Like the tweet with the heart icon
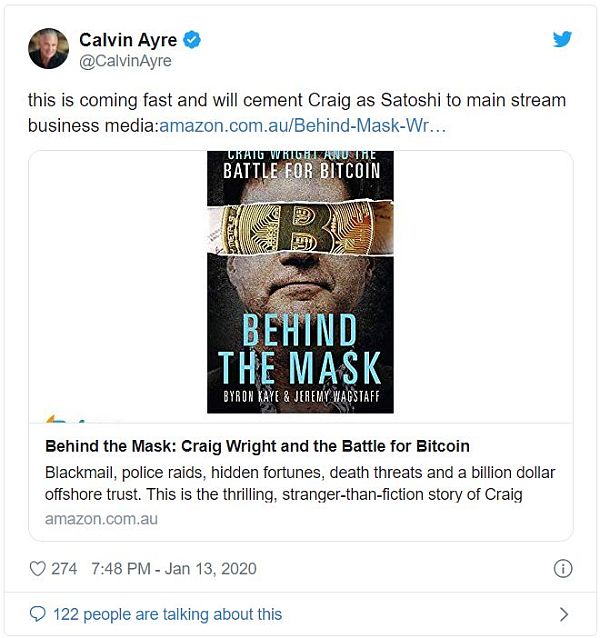 pyautogui.click(x=37, y=568)
